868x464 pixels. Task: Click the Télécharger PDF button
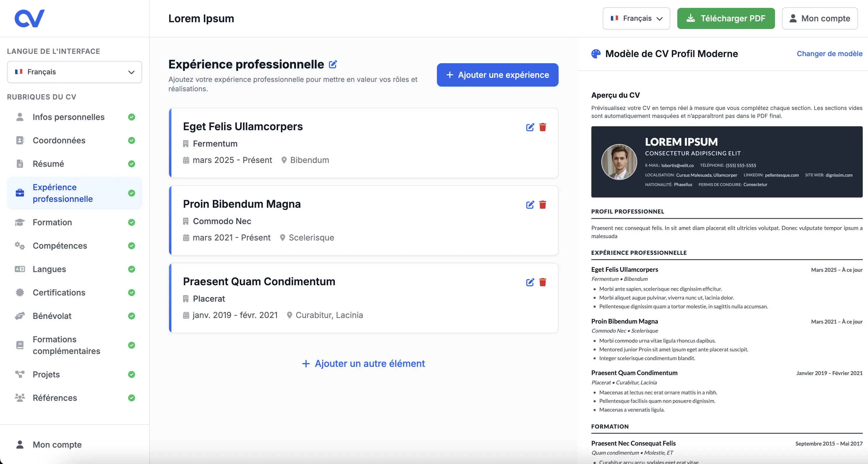[726, 18]
